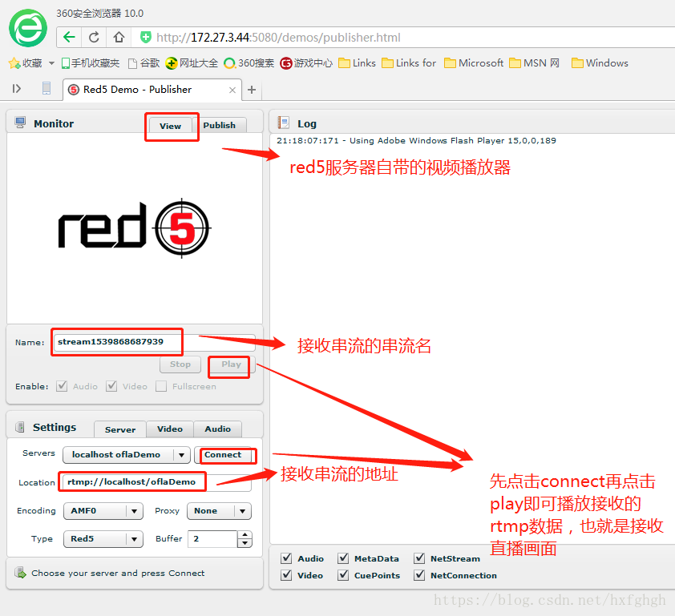Open the Encoding AMF0 dropdown
Image resolution: width=675 pixels, height=616 pixels.
point(103,511)
